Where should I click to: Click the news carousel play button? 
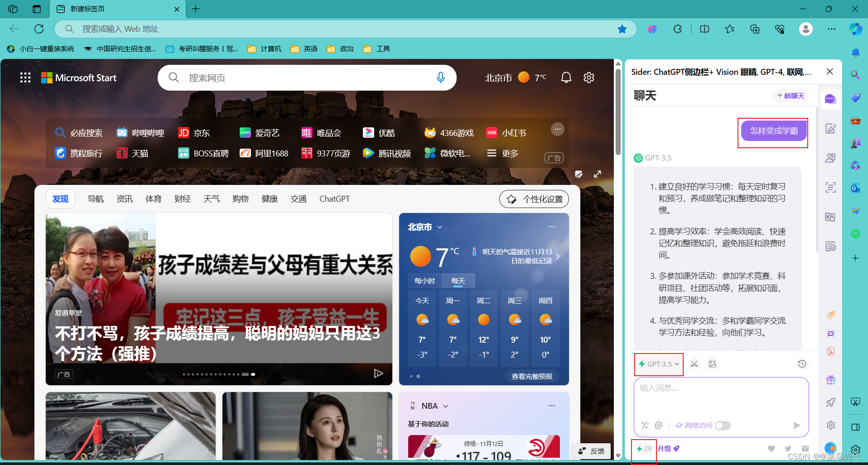(378, 373)
